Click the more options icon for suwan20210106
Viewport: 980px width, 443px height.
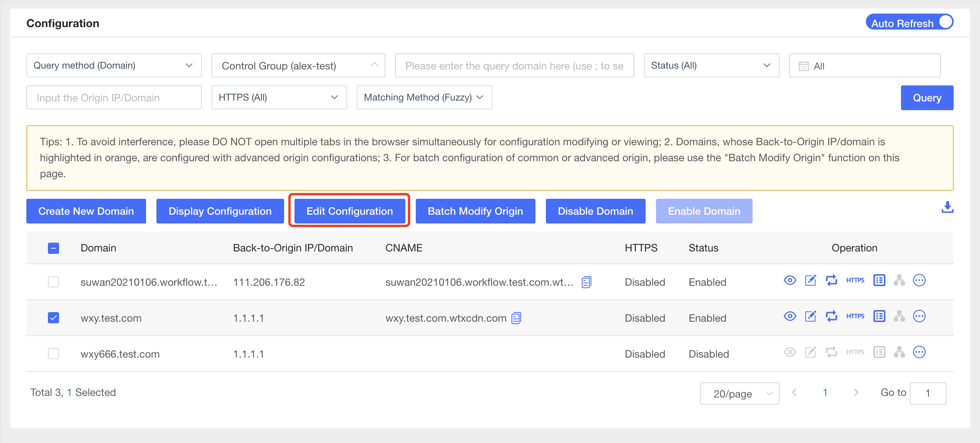919,281
